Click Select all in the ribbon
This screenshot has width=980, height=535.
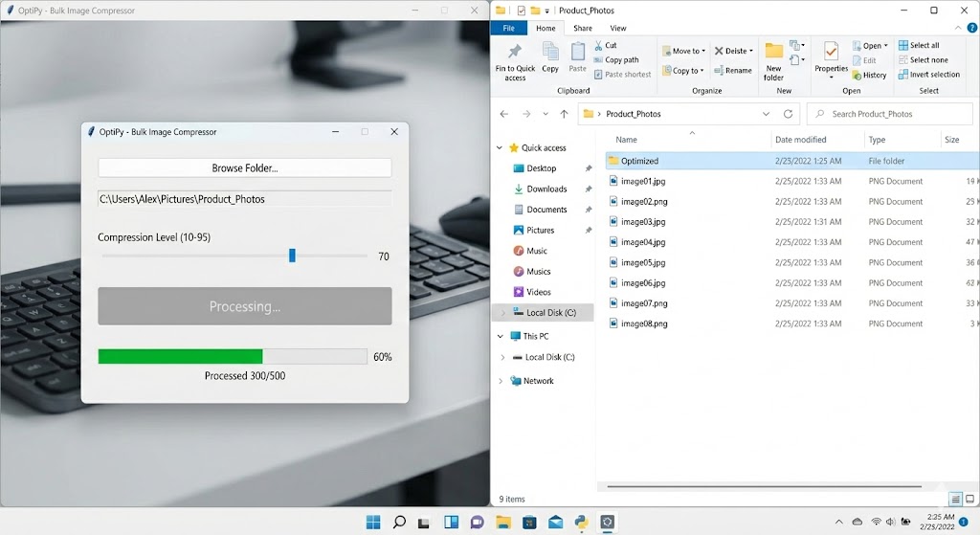tap(919, 45)
